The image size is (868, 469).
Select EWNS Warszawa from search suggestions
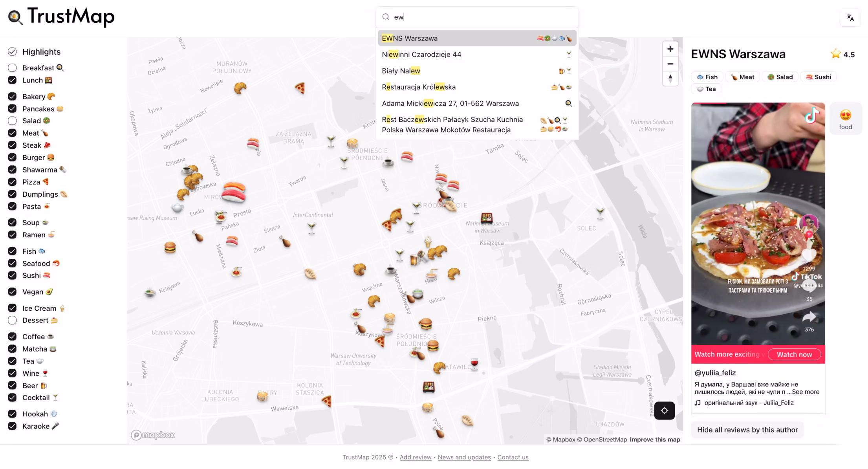pyautogui.click(x=432, y=38)
